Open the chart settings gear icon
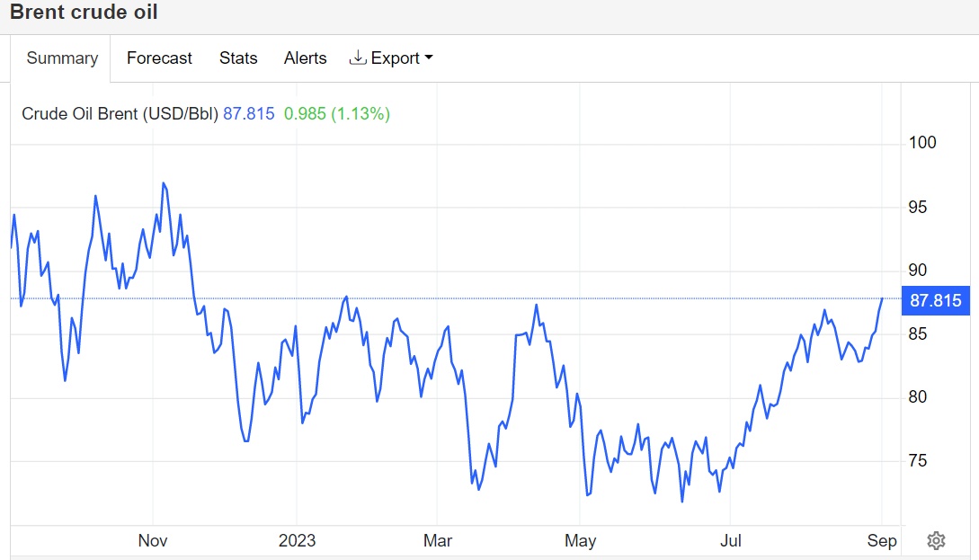 936,540
